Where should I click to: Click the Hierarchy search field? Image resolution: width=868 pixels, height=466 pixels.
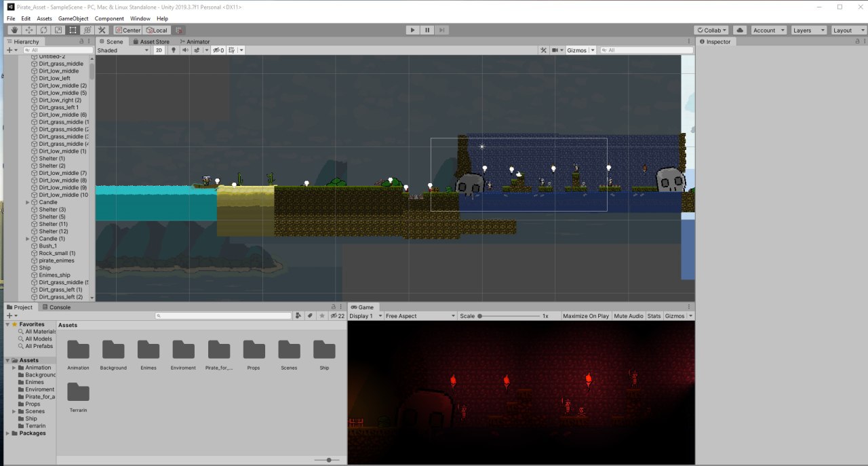(x=60, y=50)
